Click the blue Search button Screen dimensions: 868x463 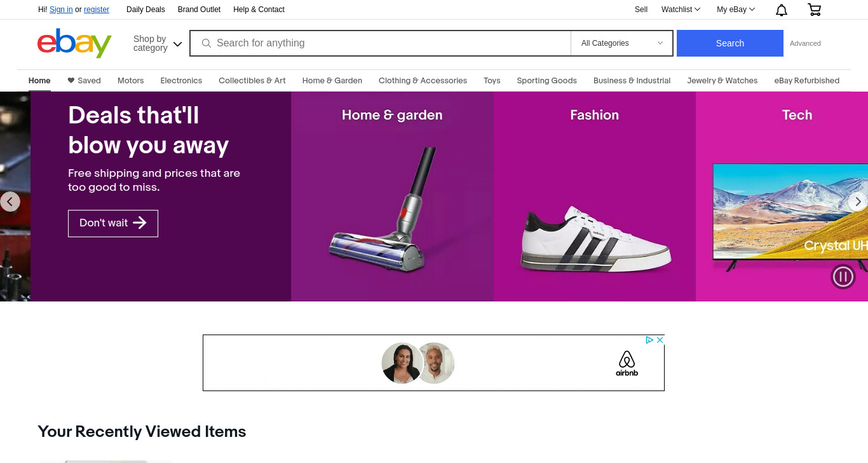729,43
